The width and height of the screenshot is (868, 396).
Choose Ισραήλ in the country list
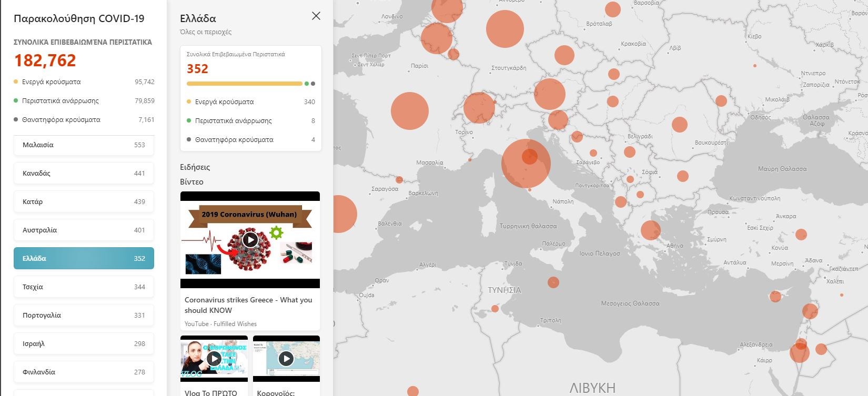pos(84,344)
